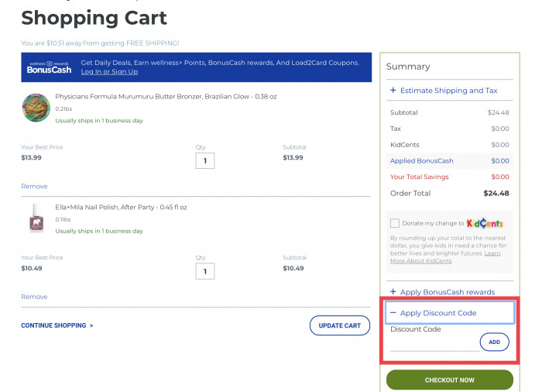Remove the Physicians Formula bronzer from cart
Screen dimensions: 542x392
click(34, 186)
